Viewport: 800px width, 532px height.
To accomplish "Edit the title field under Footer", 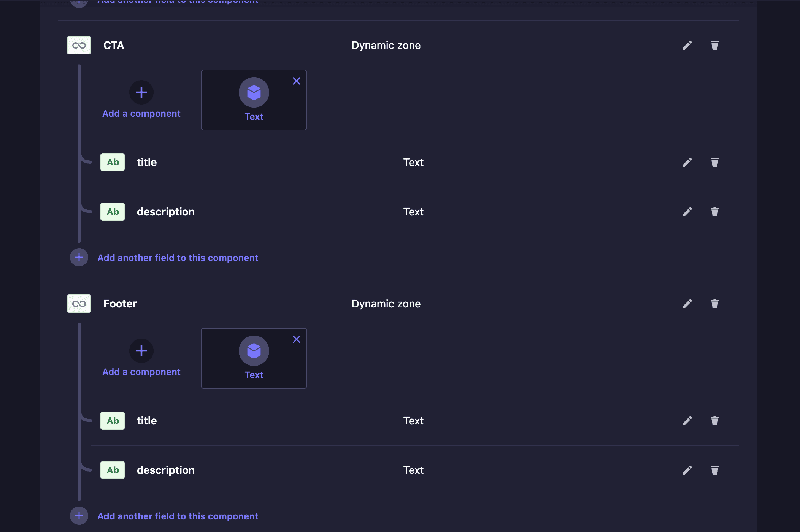I will pyautogui.click(x=687, y=421).
